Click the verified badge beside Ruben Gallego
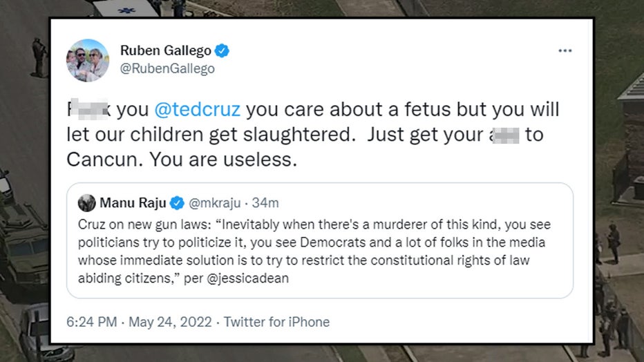This screenshot has height=362, width=644. coord(222,50)
